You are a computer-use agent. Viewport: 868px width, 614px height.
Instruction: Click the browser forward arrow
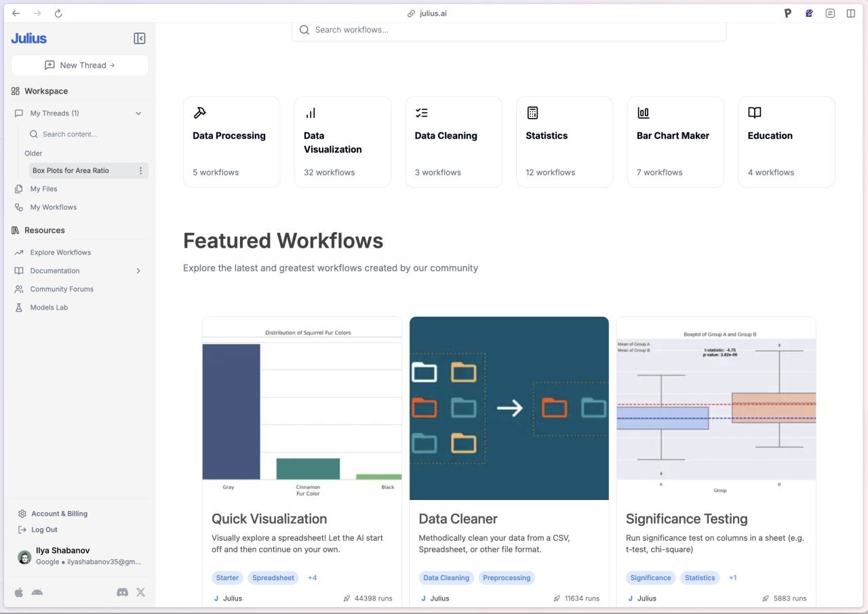pos(37,14)
